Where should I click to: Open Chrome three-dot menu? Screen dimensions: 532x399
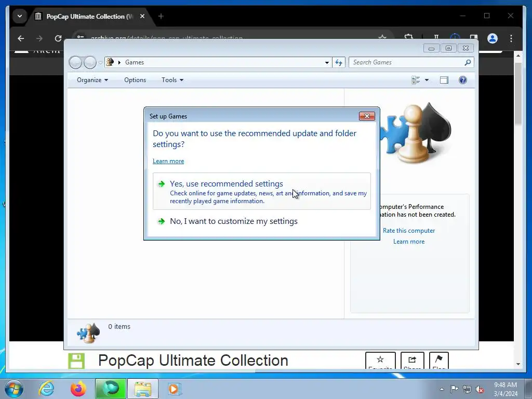click(511, 38)
